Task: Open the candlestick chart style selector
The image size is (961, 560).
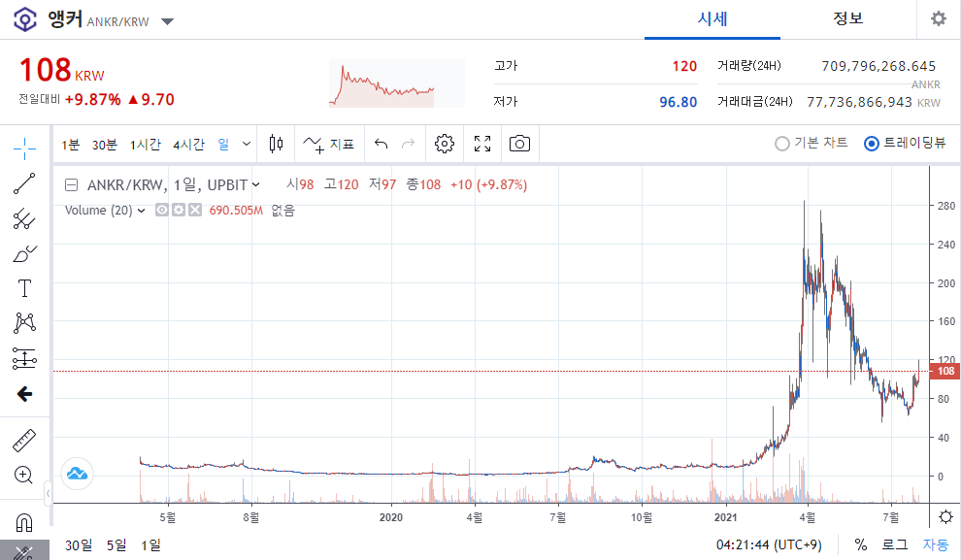Action: [277, 144]
